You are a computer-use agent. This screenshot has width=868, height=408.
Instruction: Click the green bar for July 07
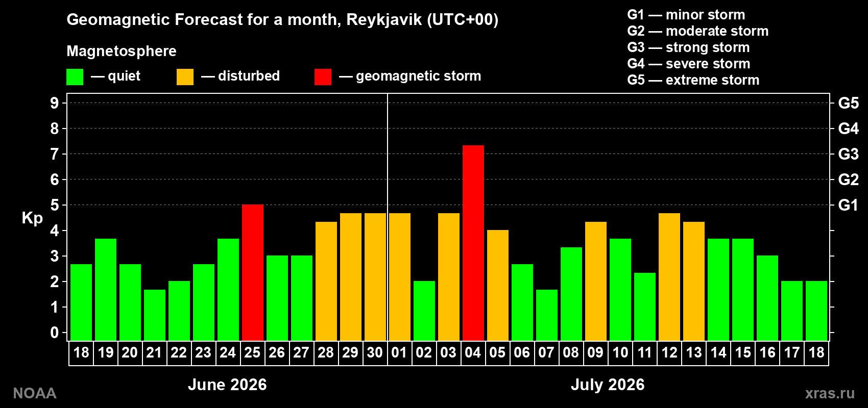click(547, 315)
